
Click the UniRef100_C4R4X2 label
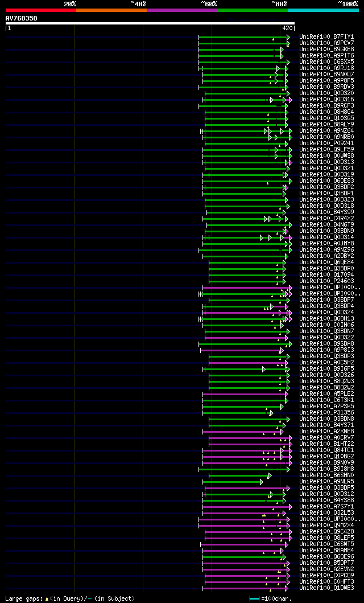pyautogui.click(x=326, y=219)
